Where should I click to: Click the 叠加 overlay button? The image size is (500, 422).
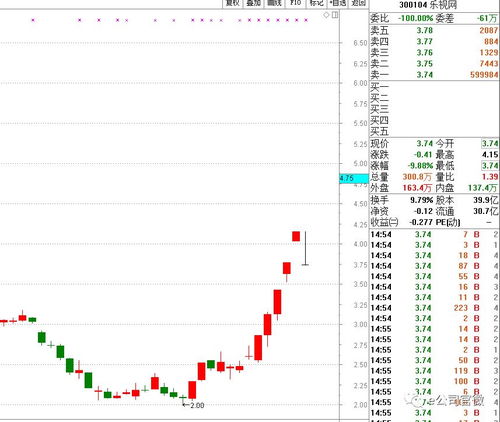(x=253, y=3)
